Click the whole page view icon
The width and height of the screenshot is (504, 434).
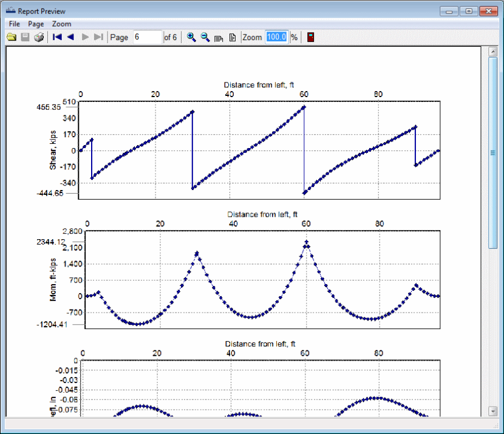point(233,38)
